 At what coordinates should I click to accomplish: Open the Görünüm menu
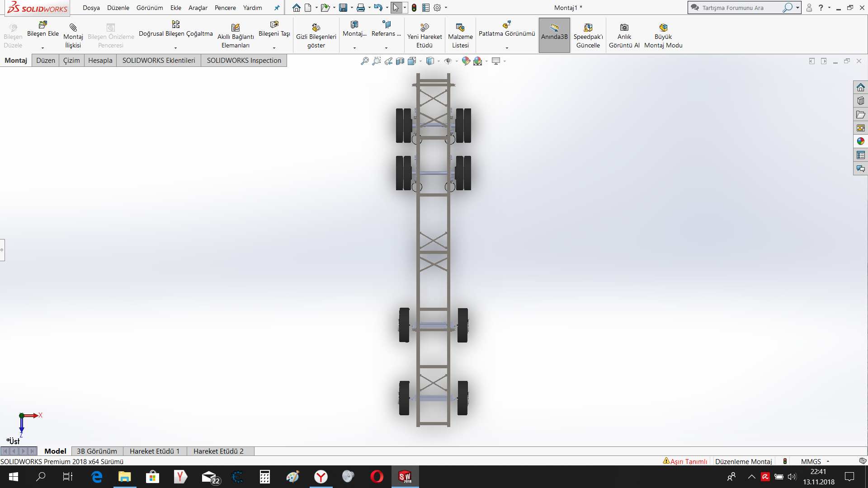150,8
